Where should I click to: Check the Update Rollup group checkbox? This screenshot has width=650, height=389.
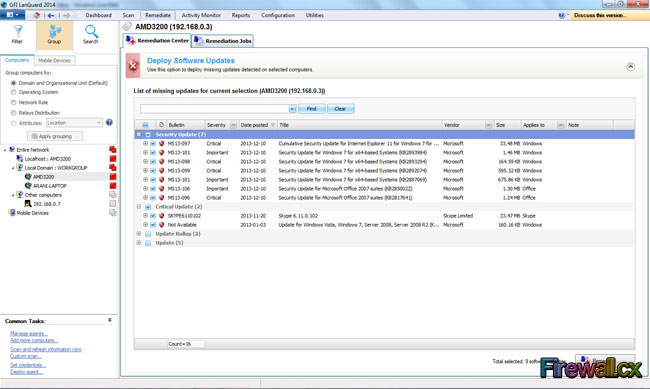tap(148, 234)
